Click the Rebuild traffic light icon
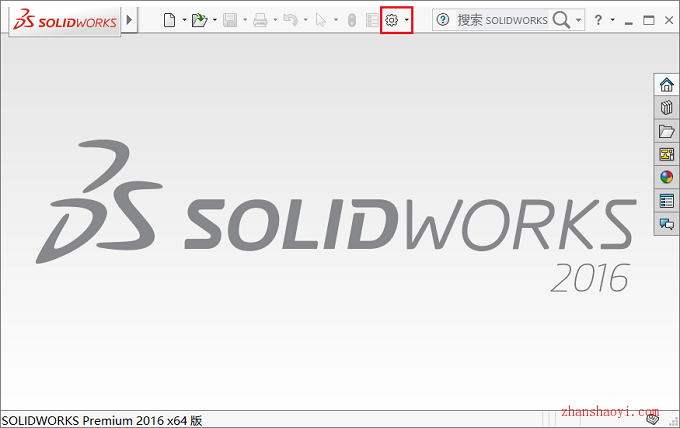 (352, 20)
